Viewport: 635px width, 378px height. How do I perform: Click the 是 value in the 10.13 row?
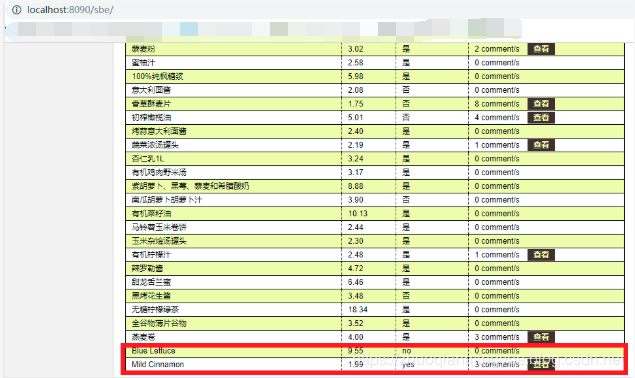point(406,214)
